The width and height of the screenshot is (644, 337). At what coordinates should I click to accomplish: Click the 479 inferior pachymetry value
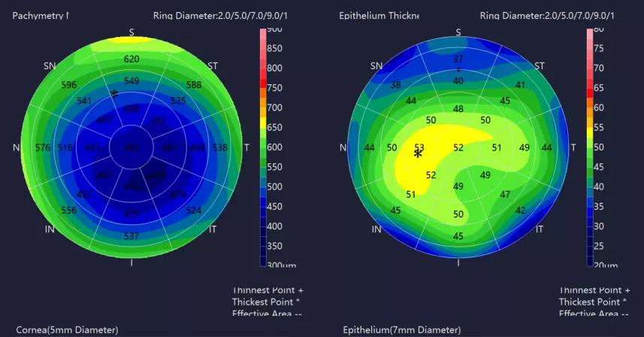(x=132, y=214)
